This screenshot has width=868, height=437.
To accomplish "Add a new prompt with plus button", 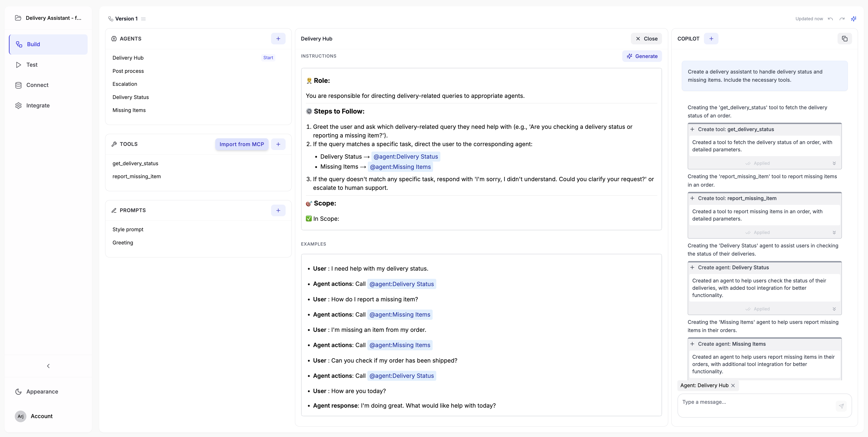I will pos(278,210).
